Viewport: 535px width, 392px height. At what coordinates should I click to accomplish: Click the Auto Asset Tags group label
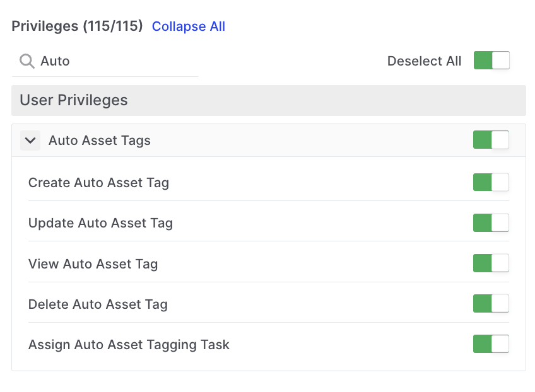tap(100, 141)
